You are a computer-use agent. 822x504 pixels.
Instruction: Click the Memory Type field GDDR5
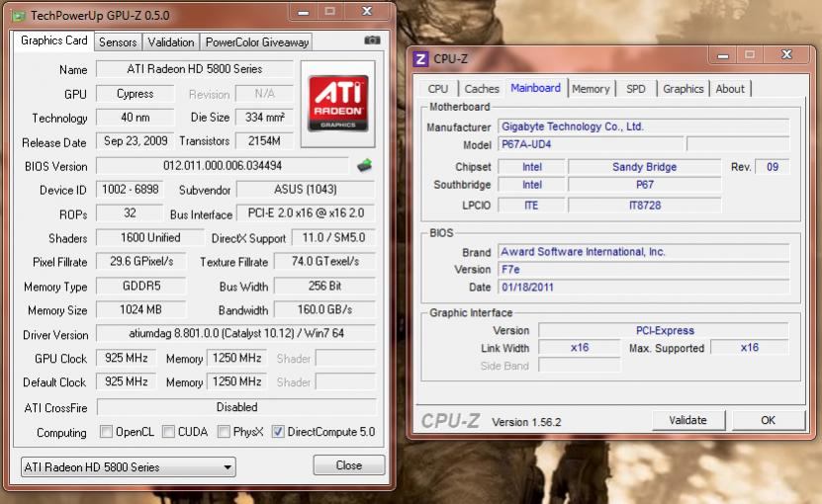pos(141,286)
